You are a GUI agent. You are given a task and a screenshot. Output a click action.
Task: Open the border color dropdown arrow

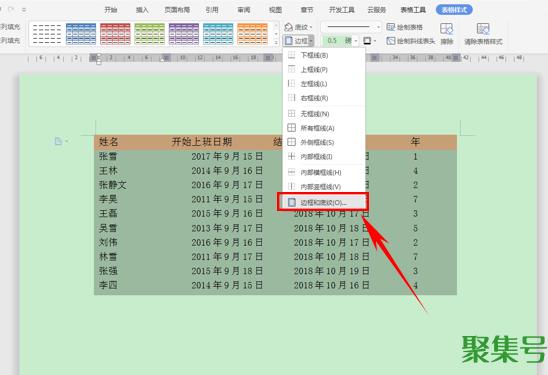375,41
